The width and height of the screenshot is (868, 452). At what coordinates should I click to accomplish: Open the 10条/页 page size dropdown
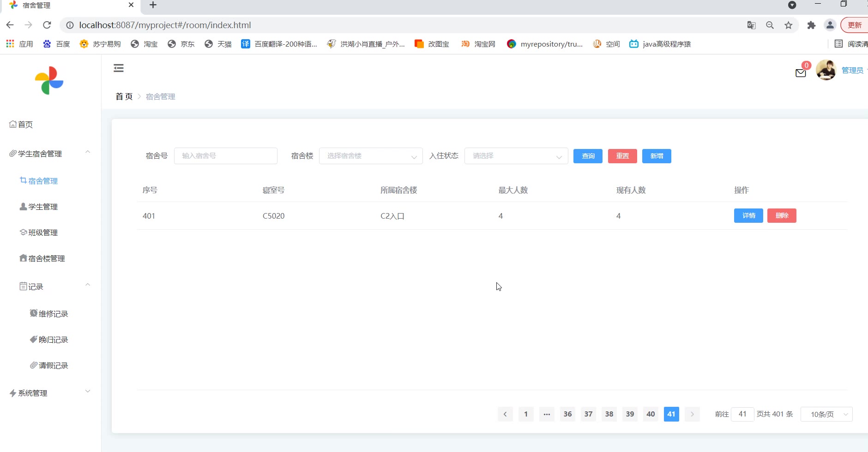tap(826, 414)
